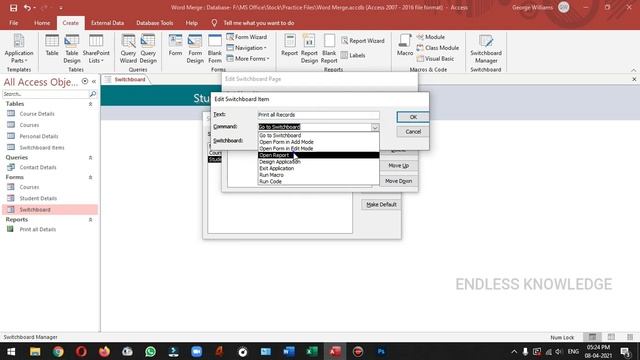Insert a Class Module

point(438,48)
